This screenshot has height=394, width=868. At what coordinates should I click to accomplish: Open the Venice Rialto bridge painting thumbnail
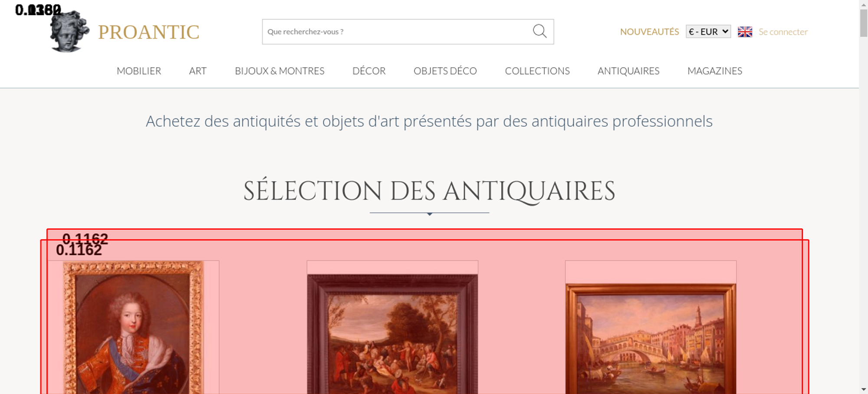651,339
